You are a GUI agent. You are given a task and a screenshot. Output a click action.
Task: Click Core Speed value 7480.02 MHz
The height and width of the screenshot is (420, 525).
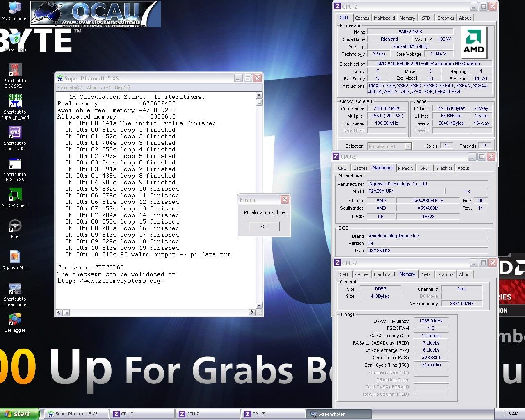coord(387,109)
